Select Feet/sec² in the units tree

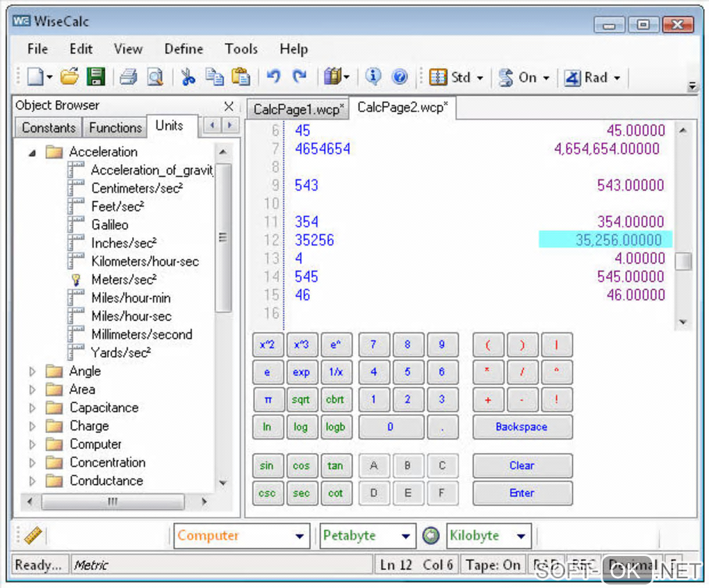[117, 206]
